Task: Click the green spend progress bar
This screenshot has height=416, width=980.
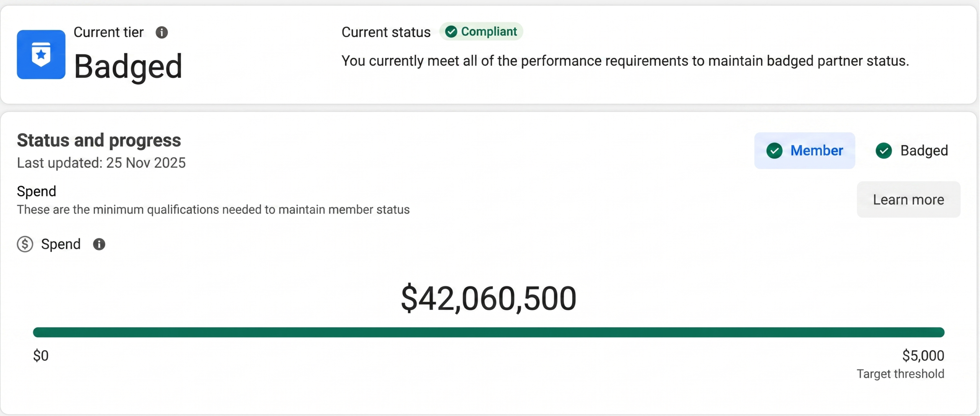Action: (488, 332)
